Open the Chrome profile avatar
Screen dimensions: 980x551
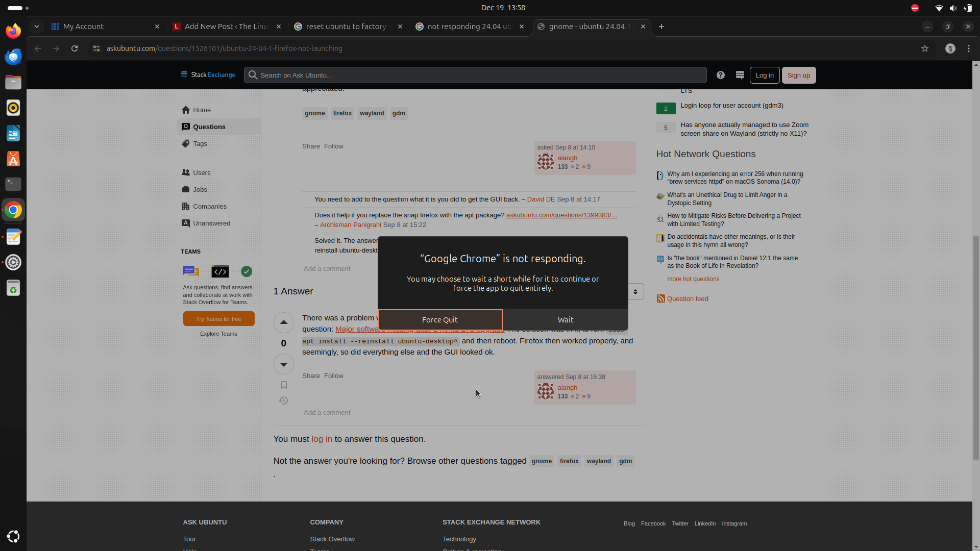[950, 48]
